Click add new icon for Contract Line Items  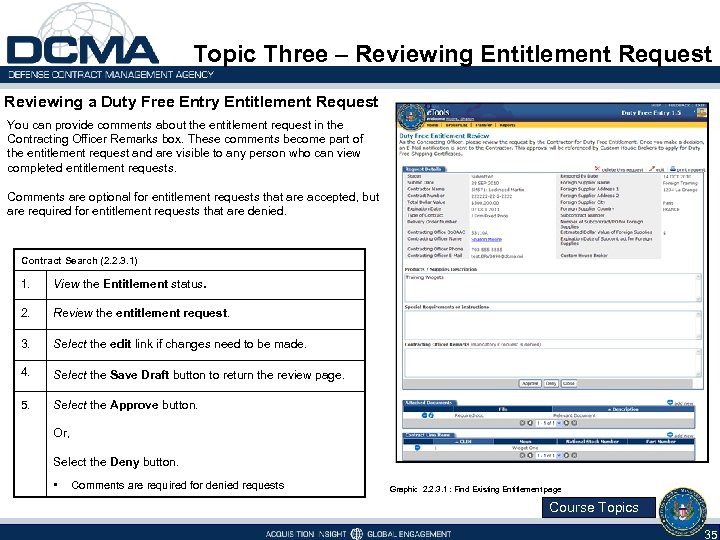point(670,435)
